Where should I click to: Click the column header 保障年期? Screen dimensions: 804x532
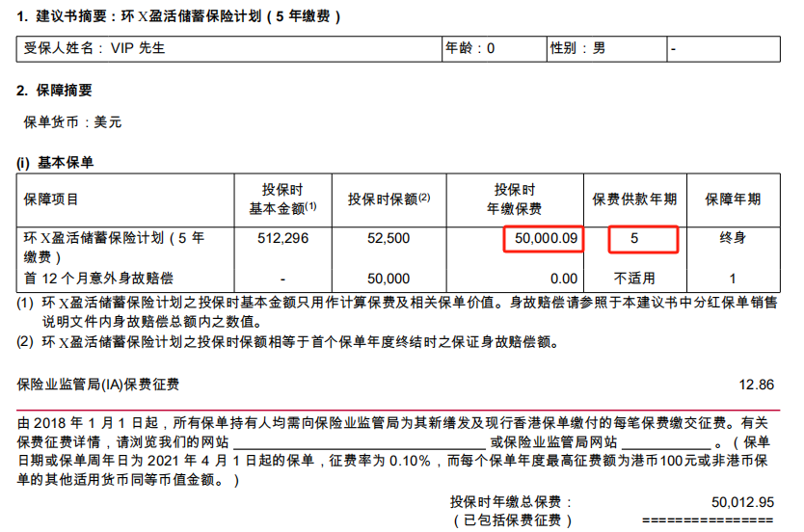coord(733,199)
